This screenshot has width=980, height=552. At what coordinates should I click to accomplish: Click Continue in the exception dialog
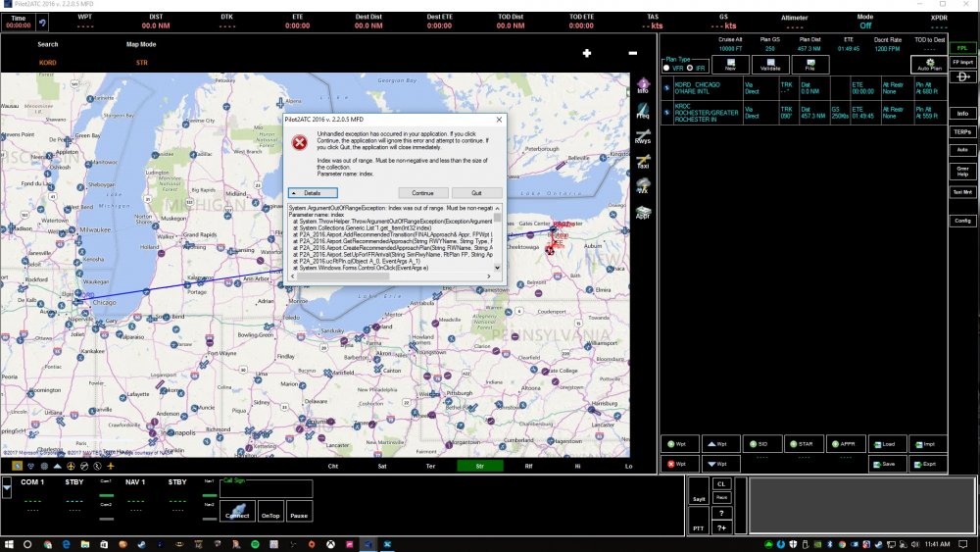point(422,192)
